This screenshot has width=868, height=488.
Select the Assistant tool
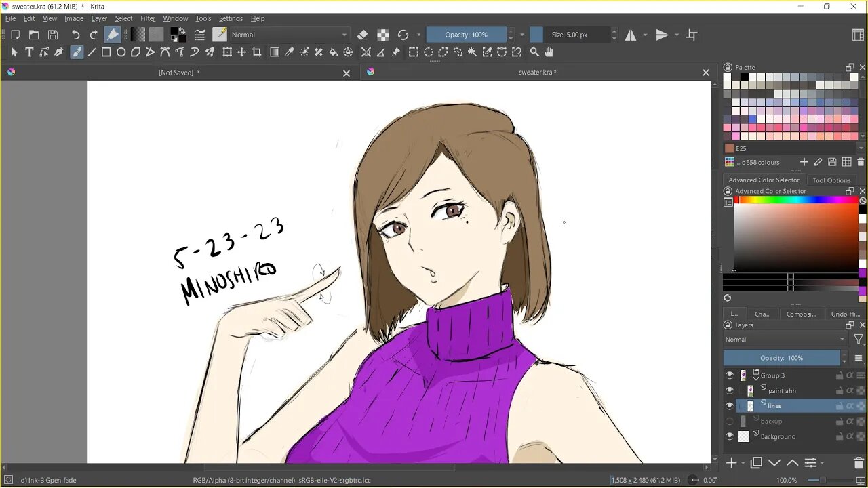pos(366,52)
